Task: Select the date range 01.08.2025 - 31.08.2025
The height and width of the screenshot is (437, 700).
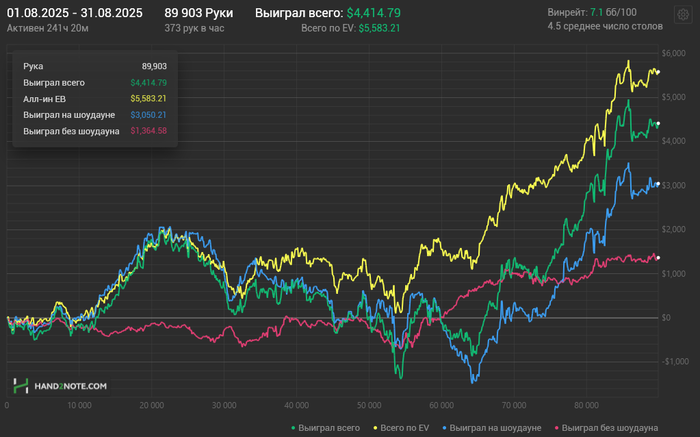Action: pos(75,13)
